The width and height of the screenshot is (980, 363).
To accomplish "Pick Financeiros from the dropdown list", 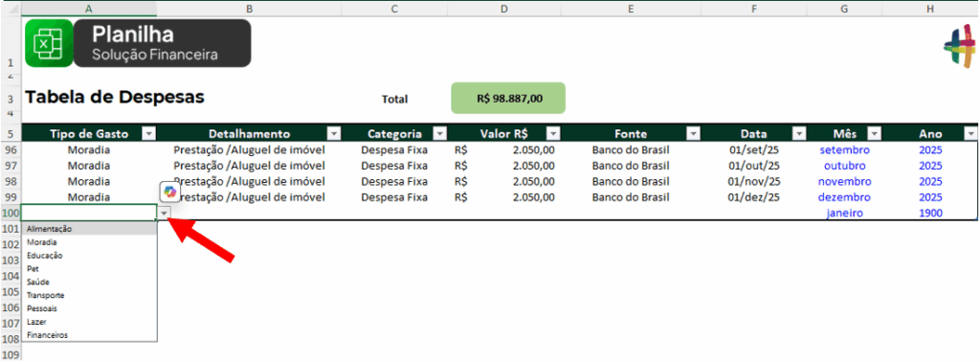I will (x=89, y=335).
